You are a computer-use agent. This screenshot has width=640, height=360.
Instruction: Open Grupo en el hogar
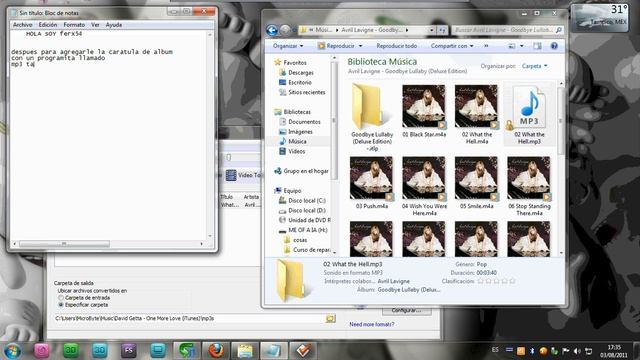305,171
